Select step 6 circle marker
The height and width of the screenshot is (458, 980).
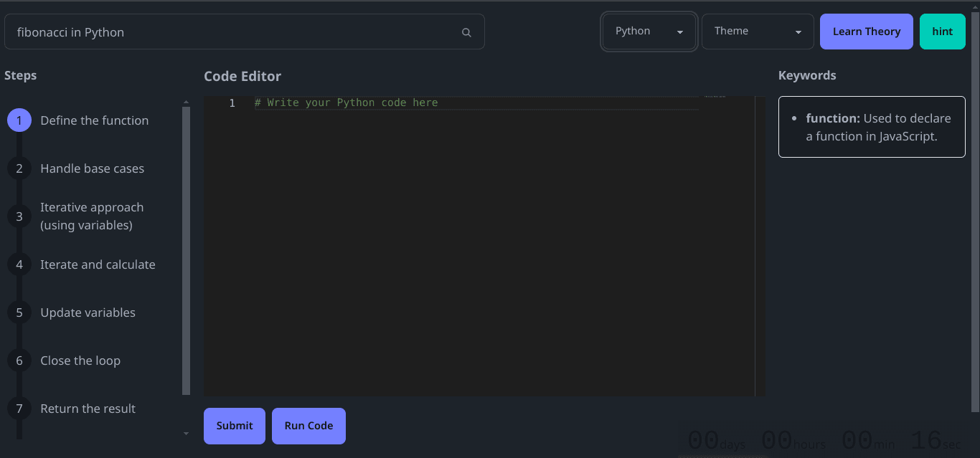pyautogui.click(x=19, y=361)
